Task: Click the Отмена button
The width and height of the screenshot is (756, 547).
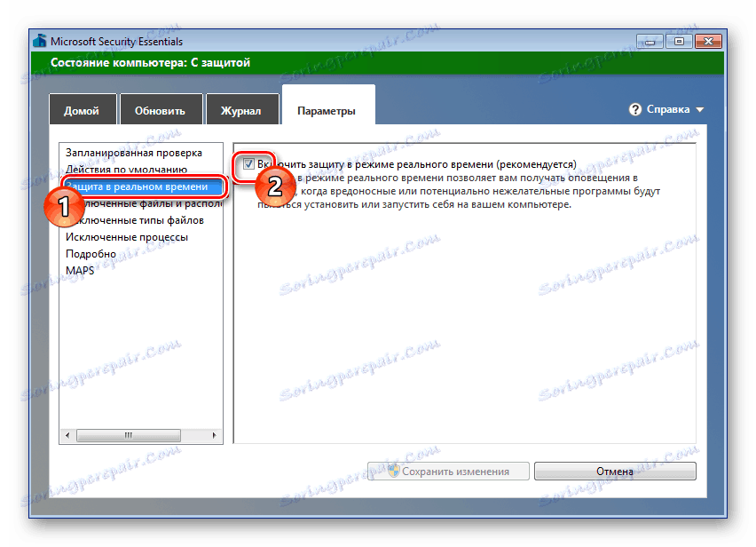Action: [x=615, y=472]
